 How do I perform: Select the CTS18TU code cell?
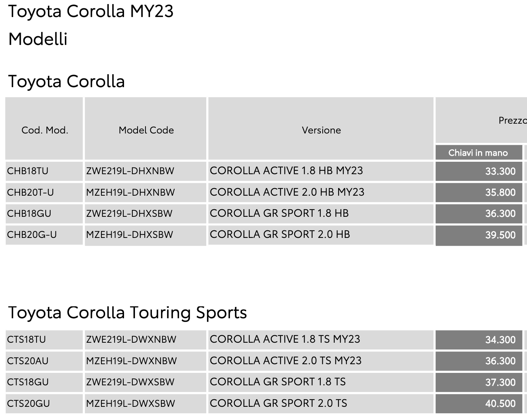(44, 340)
